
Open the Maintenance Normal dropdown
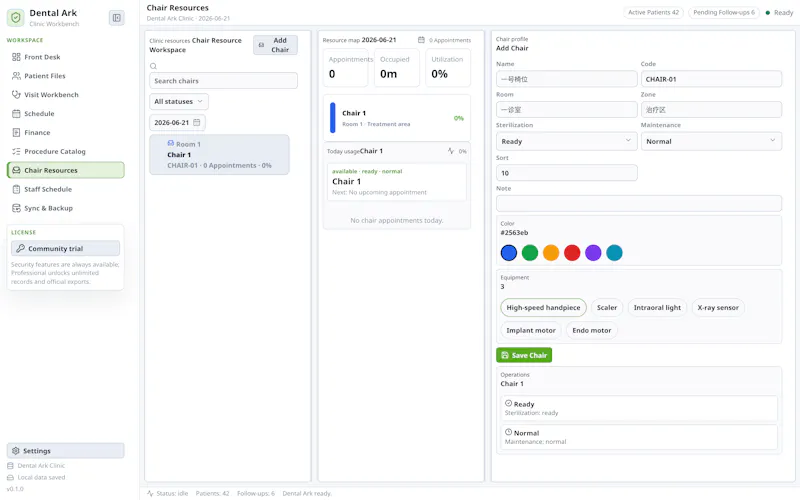(711, 141)
